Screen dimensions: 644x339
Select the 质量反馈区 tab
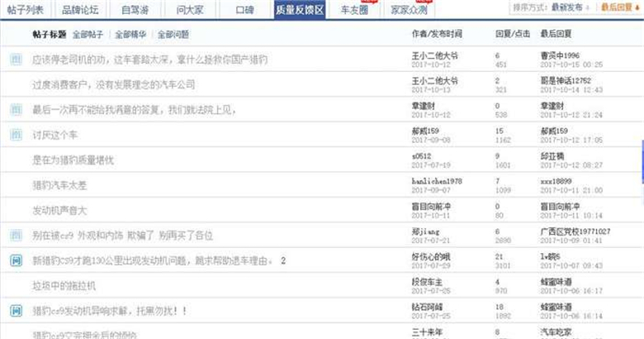pos(300,9)
